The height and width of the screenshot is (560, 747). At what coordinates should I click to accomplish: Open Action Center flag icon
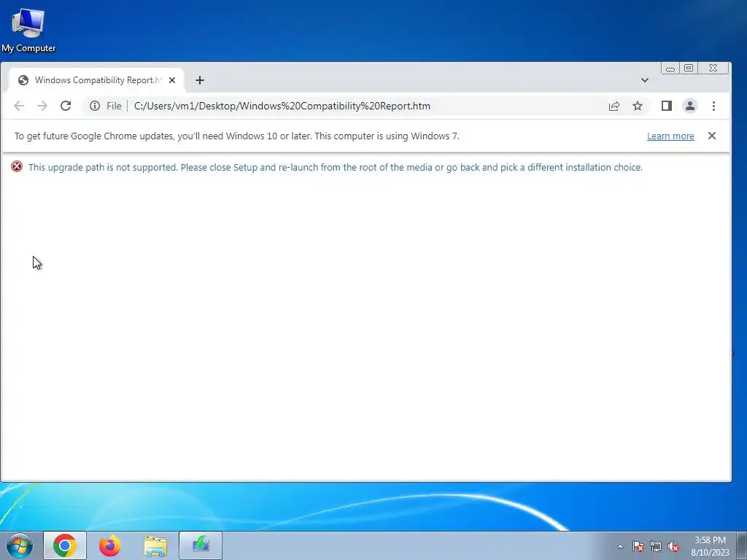(x=638, y=547)
